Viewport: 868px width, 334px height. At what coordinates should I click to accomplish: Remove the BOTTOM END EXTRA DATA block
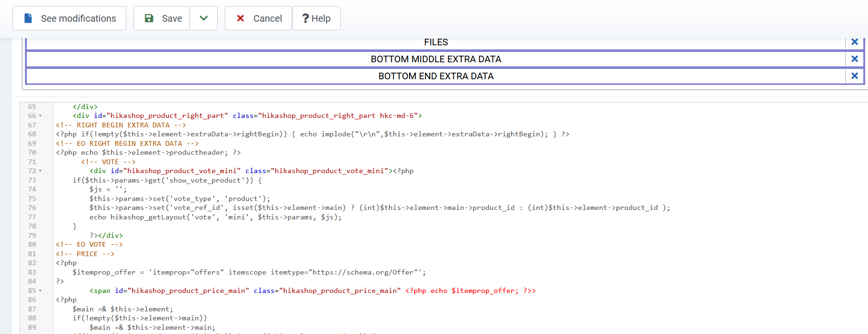[854, 76]
